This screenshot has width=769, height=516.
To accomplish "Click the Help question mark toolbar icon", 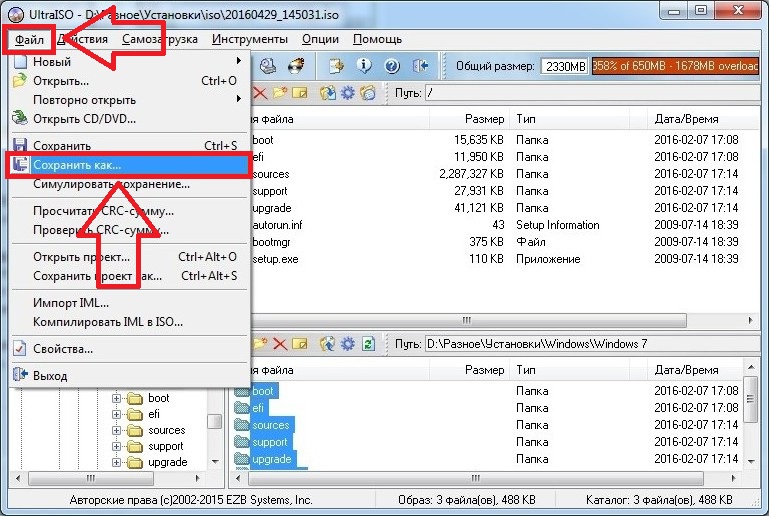I will [x=392, y=67].
